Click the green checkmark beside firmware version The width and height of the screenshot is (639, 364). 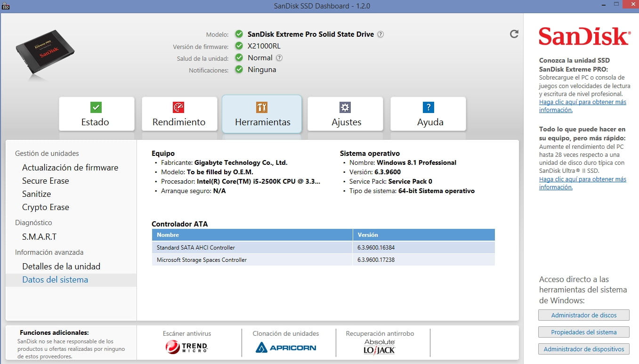click(x=239, y=46)
